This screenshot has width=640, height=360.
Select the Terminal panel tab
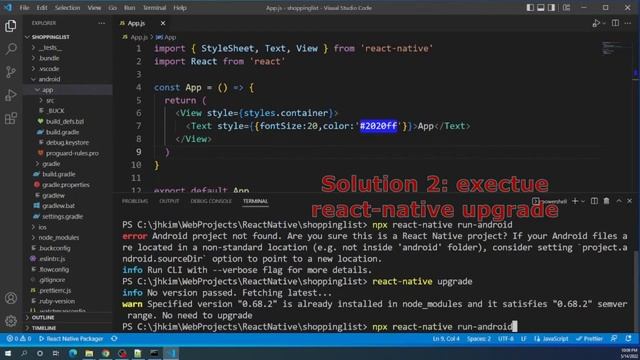click(x=256, y=201)
